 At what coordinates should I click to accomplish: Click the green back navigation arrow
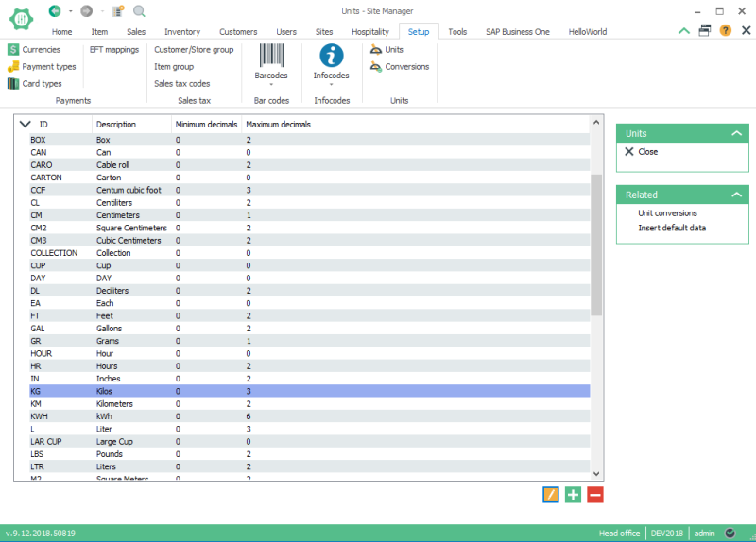55,10
